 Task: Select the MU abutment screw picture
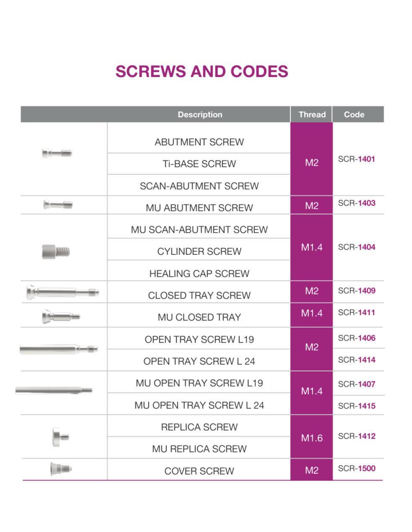(58, 205)
